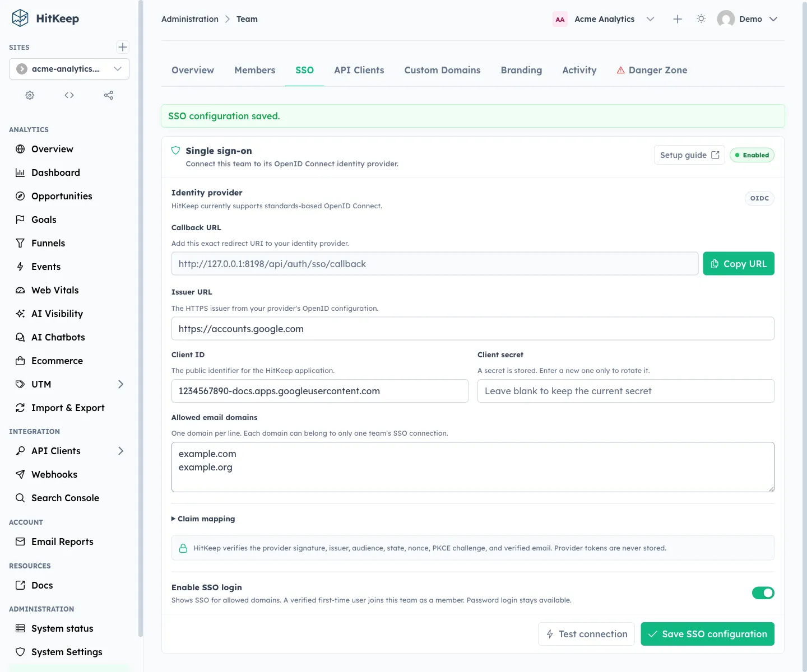This screenshot has width=807, height=672.
Task: Switch to the Members tab
Action: tap(255, 70)
